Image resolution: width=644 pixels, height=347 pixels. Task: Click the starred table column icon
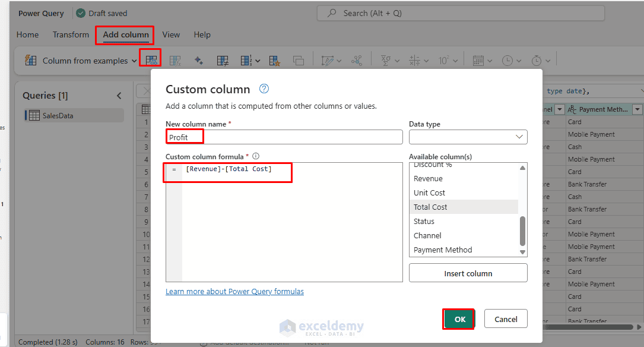pos(274,61)
